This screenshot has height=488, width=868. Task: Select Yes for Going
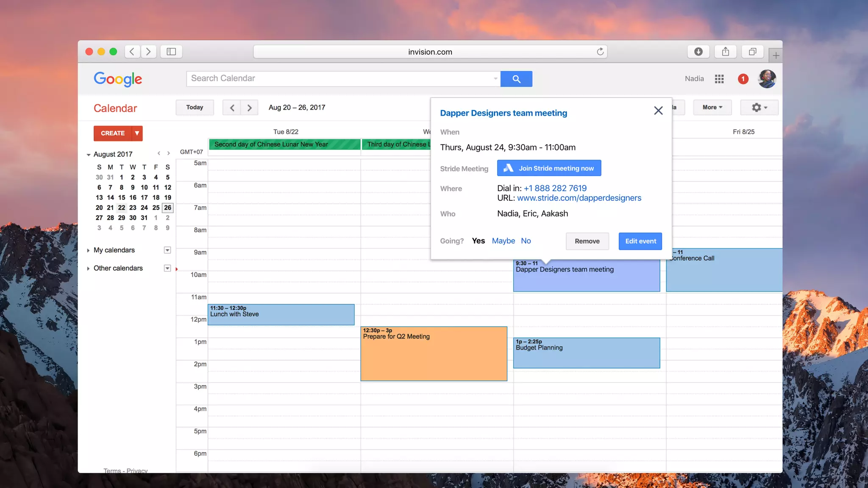tap(479, 241)
